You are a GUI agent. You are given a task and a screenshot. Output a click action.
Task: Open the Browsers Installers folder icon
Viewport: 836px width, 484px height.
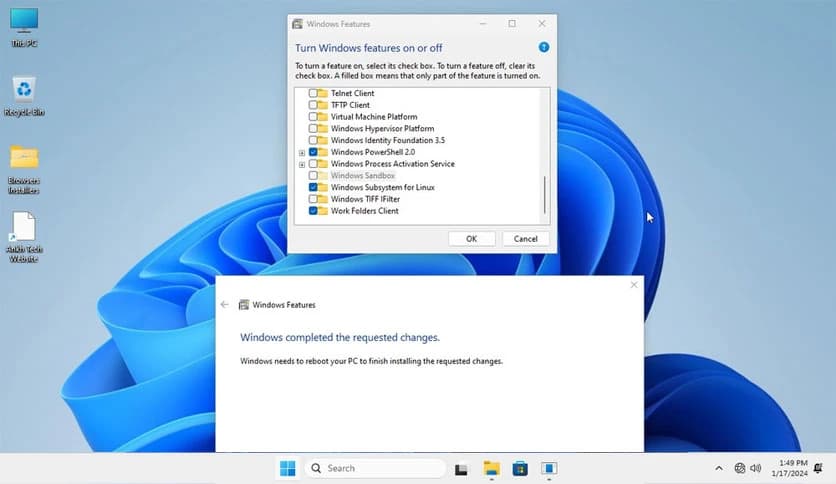[x=24, y=170]
